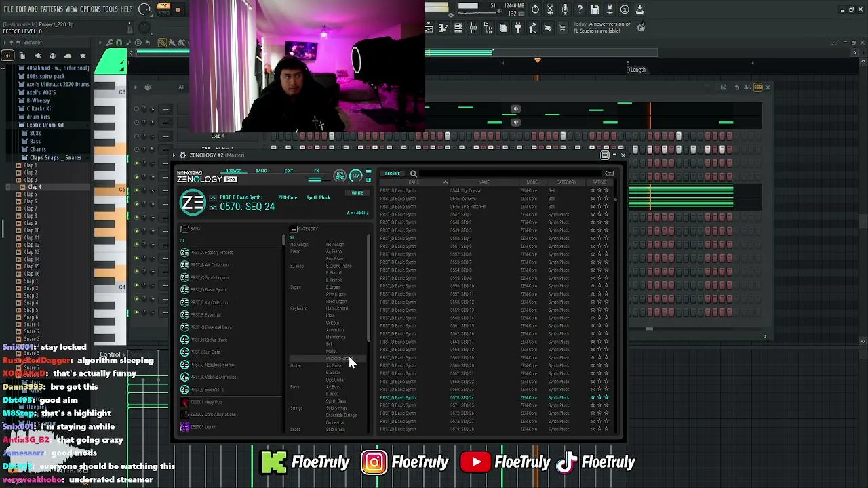868x488 pixels.
Task: Click the microphone recording icon
Action: pos(565,9)
